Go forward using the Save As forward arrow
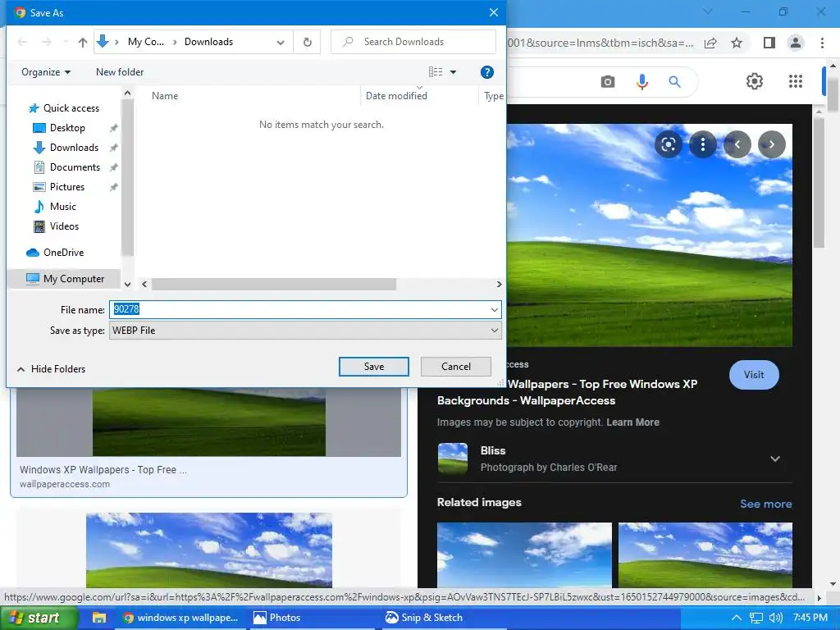Screen dimensions: 840x630 coord(47,42)
